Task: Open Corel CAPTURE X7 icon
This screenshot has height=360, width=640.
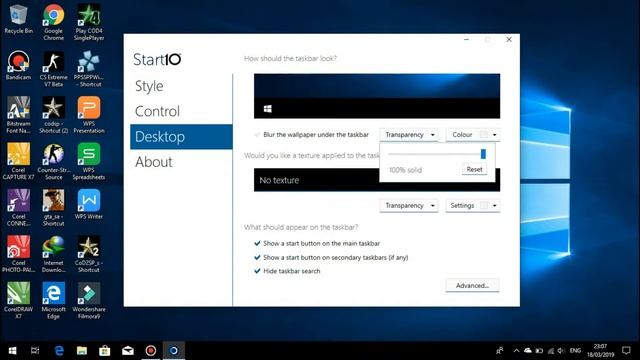Action: tap(18, 162)
